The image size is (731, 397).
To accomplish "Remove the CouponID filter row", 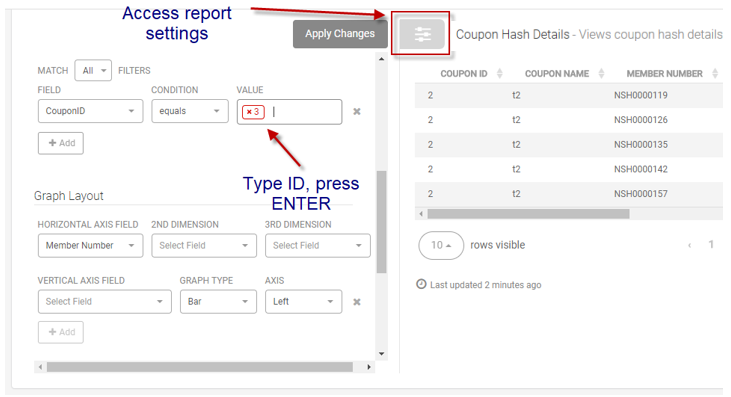I will point(357,111).
